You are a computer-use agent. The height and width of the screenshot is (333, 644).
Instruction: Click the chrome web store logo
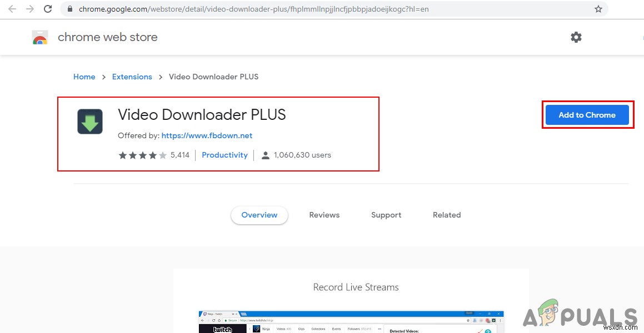click(x=40, y=37)
